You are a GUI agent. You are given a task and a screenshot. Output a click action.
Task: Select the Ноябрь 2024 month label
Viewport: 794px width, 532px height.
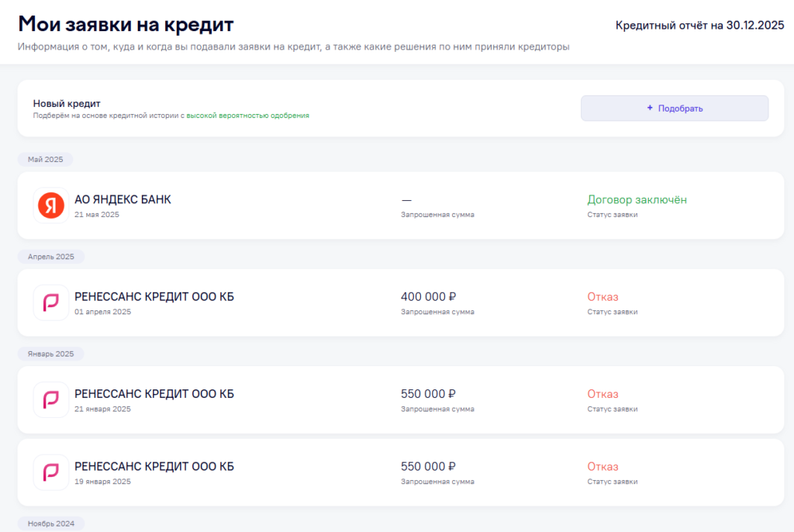pos(51,523)
